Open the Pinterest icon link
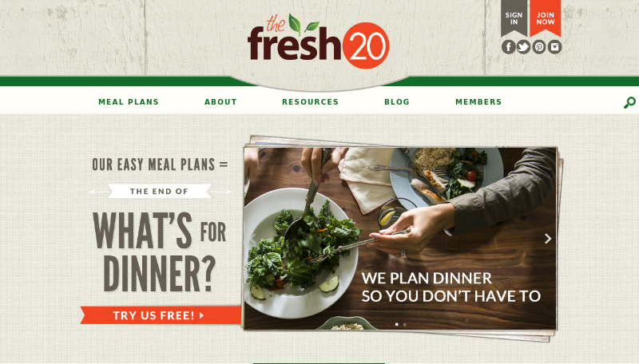This screenshot has height=364, width=639. coord(538,47)
